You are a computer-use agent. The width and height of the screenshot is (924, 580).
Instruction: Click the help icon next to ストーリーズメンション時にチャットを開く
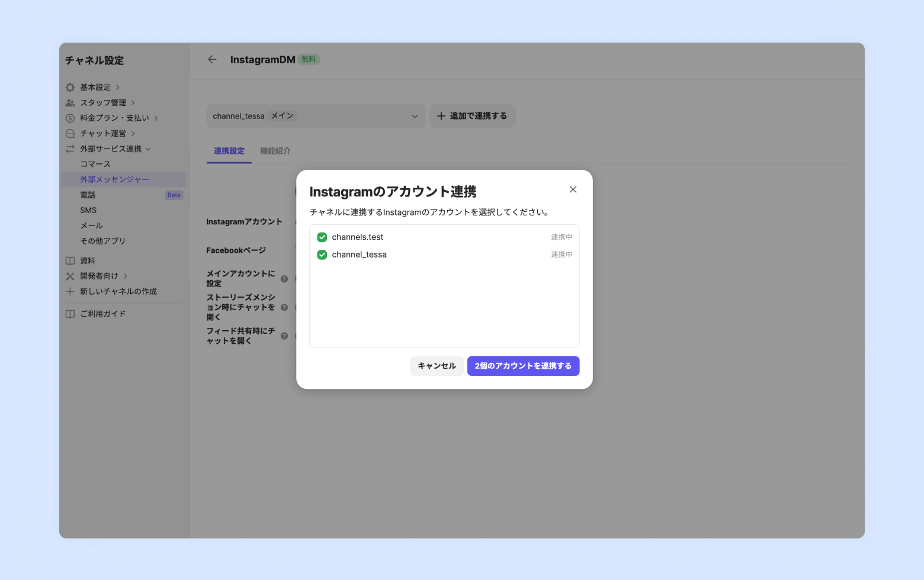(x=284, y=307)
